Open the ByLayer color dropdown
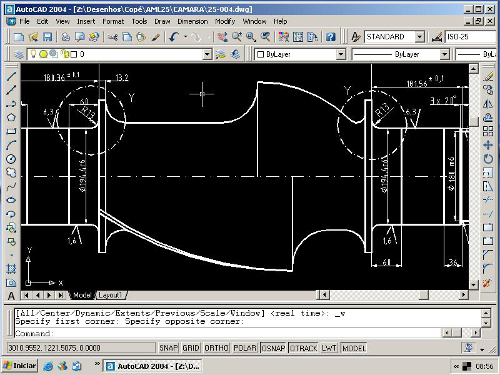The width and height of the screenshot is (500, 375). [x=340, y=54]
